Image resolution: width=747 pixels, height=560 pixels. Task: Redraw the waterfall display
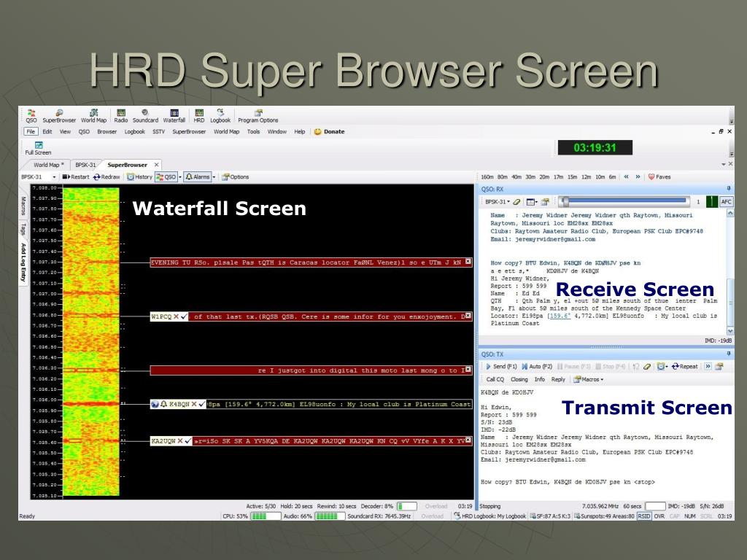(107, 176)
